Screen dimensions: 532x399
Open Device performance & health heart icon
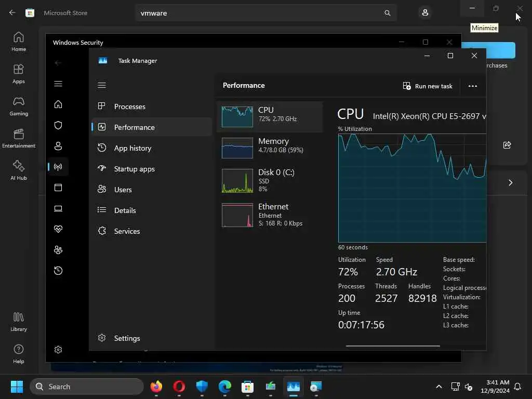(58, 229)
